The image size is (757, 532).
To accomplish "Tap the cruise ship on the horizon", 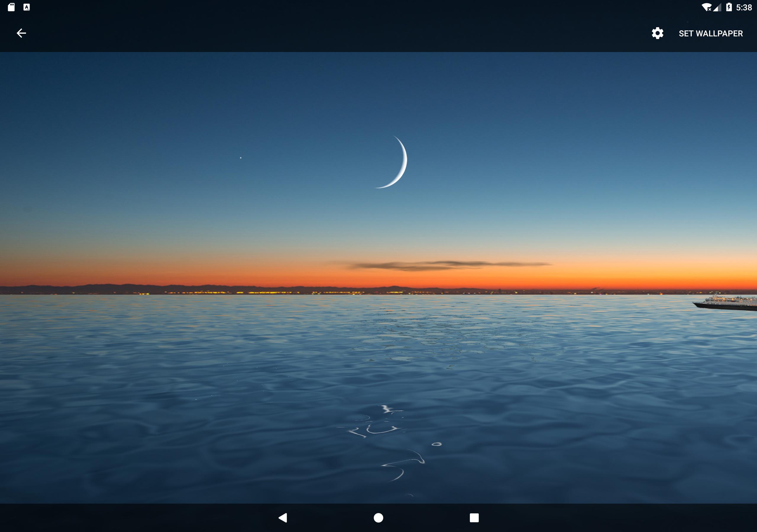I will pos(725,302).
